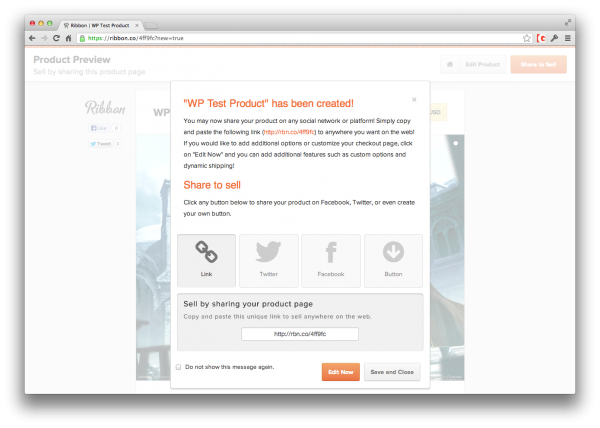Select the product URL text field

coord(300,334)
